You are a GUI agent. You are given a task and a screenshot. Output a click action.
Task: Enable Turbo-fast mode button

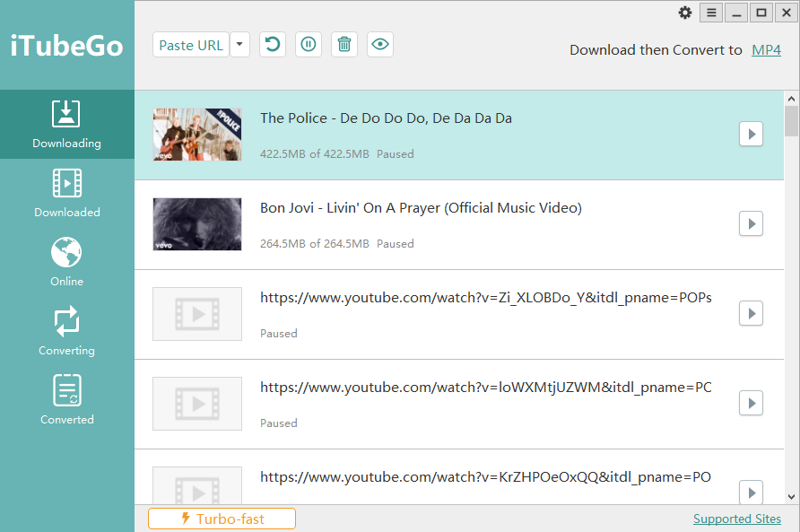[222, 519]
